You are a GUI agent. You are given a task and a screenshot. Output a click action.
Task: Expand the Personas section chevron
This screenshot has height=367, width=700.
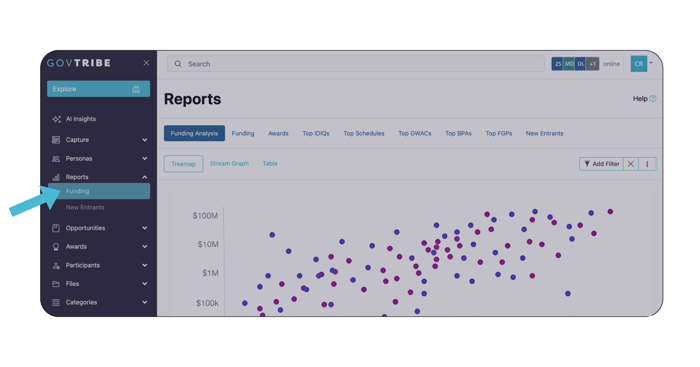pyautogui.click(x=145, y=158)
